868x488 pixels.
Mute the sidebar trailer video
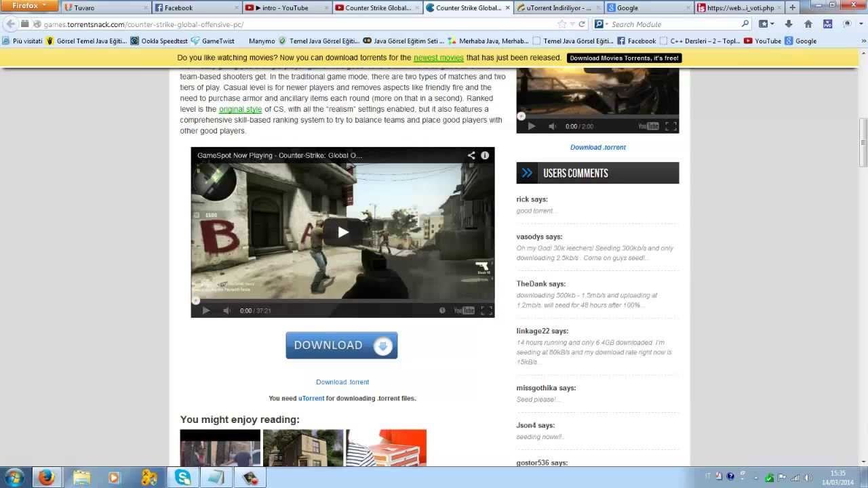click(552, 126)
